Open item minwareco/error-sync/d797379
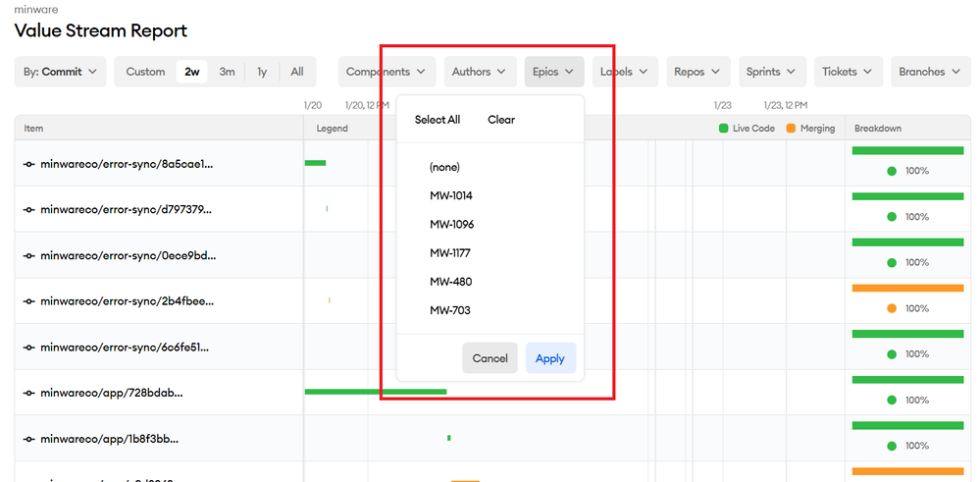This screenshot has width=980, height=482. [x=127, y=210]
